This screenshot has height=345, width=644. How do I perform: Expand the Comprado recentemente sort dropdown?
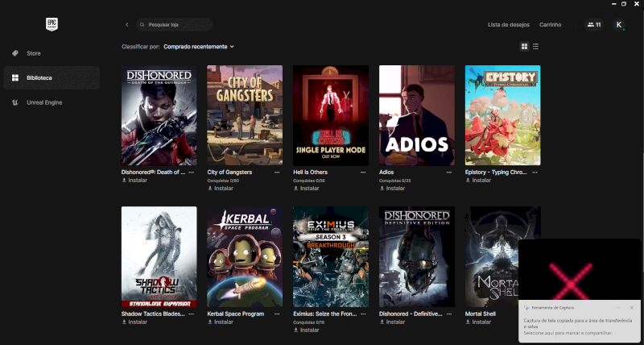[198, 47]
